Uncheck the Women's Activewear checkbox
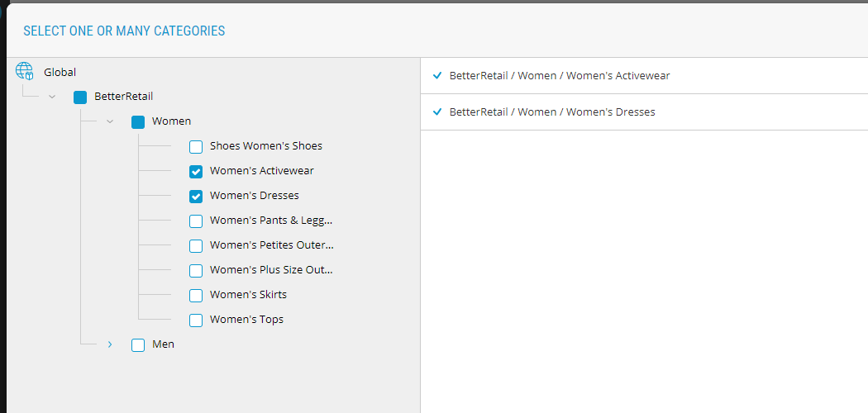 (196, 172)
